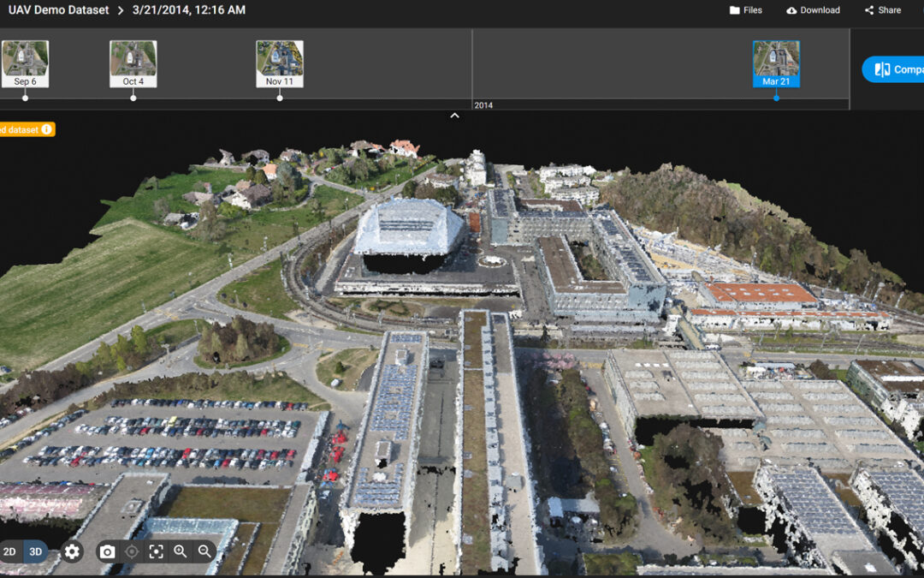Select the locate/position icon next to the camera
924x578 pixels.
(130, 552)
